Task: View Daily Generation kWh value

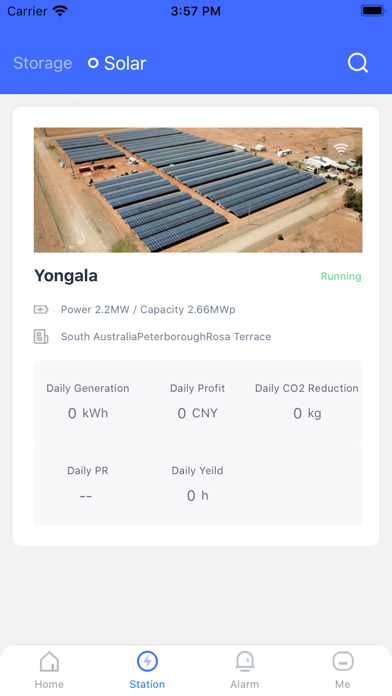Action: point(87,413)
